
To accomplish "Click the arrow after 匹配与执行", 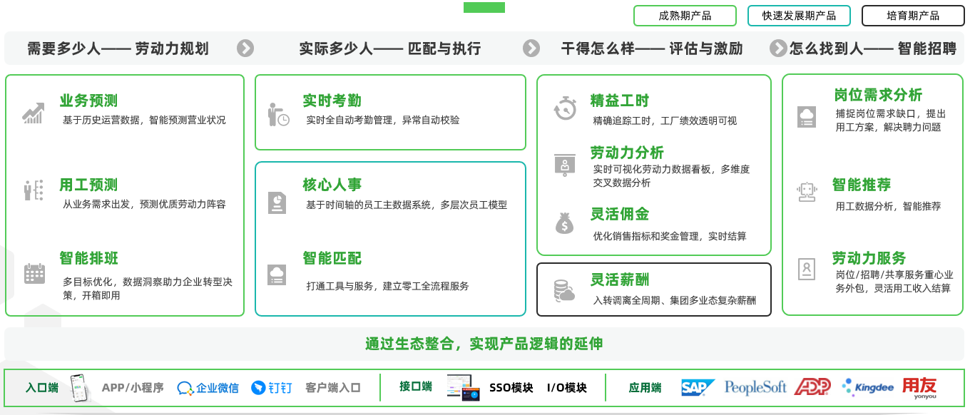I will [x=531, y=48].
